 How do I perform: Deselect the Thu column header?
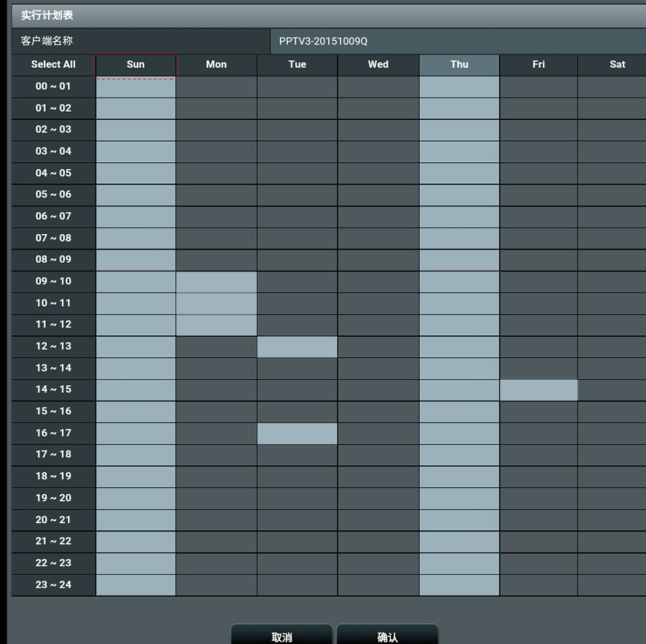point(459,65)
